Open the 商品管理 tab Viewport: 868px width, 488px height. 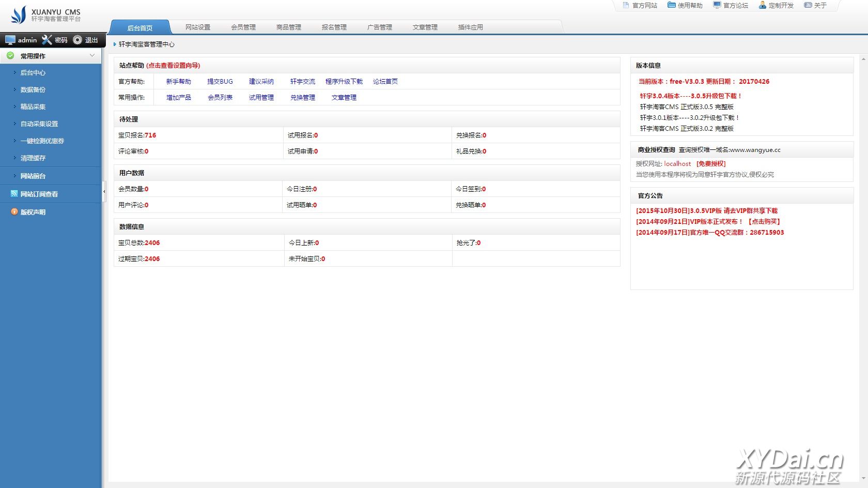point(289,27)
